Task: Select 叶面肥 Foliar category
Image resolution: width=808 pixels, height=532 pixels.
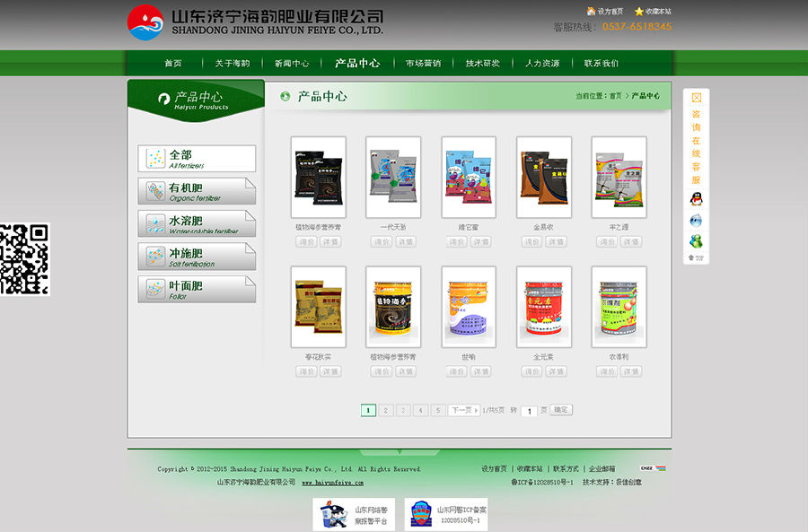Action: click(197, 289)
